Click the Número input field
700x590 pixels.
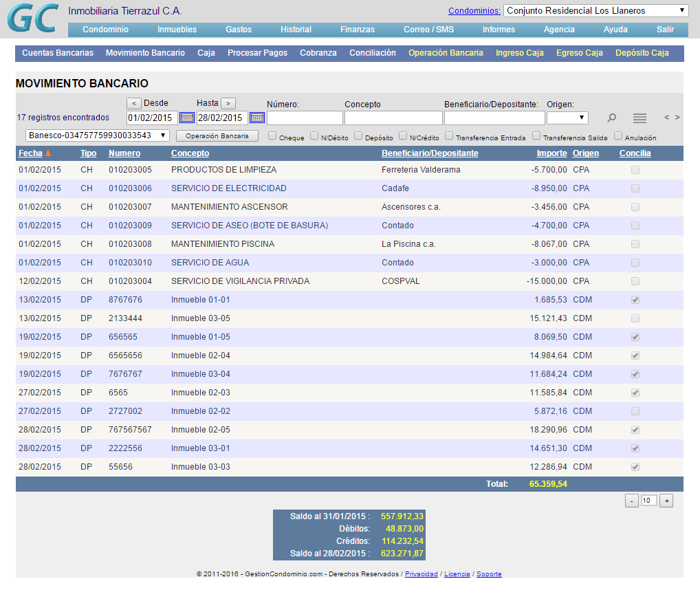[x=305, y=118]
